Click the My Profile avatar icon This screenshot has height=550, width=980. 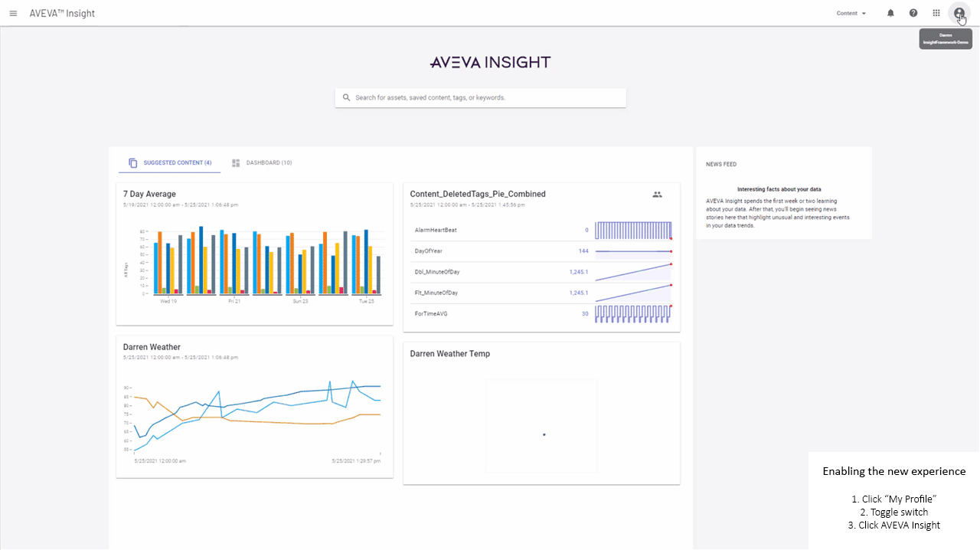959,13
